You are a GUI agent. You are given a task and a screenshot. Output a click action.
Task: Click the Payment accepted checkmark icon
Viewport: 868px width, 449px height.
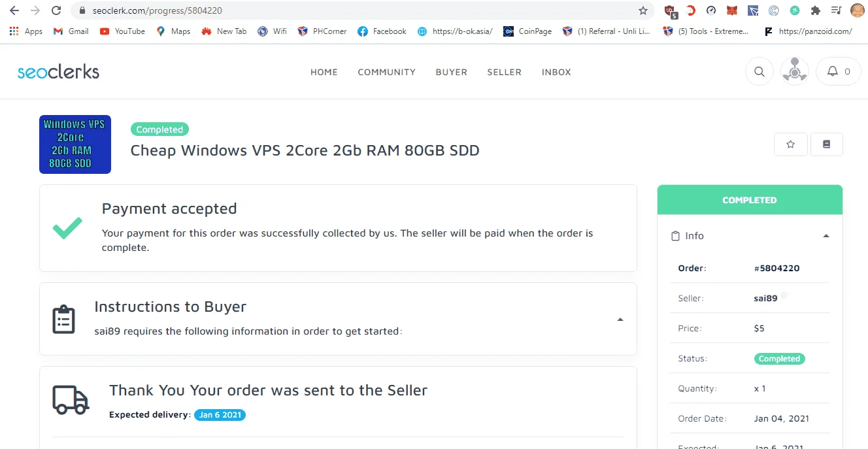(x=67, y=227)
